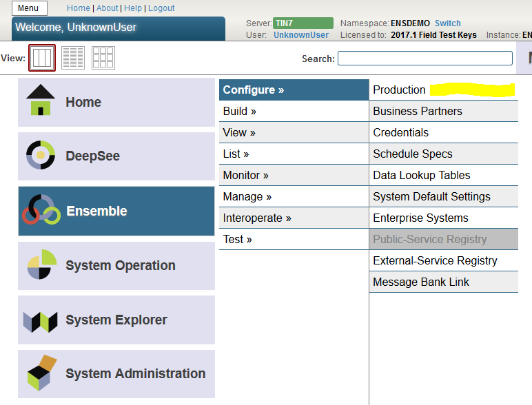Viewport: 532px width, 405px height.
Task: Switch to the icon grid view
Action: pyautogui.click(x=103, y=58)
